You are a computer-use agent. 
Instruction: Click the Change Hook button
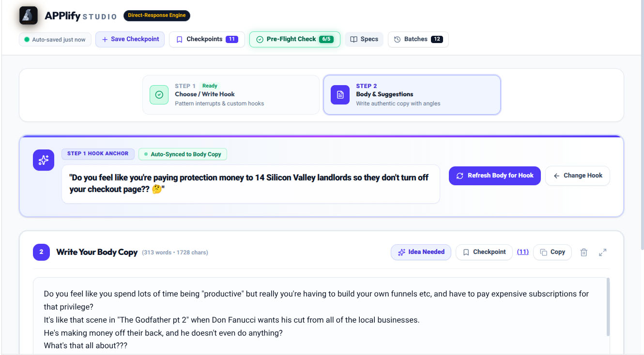coord(578,176)
